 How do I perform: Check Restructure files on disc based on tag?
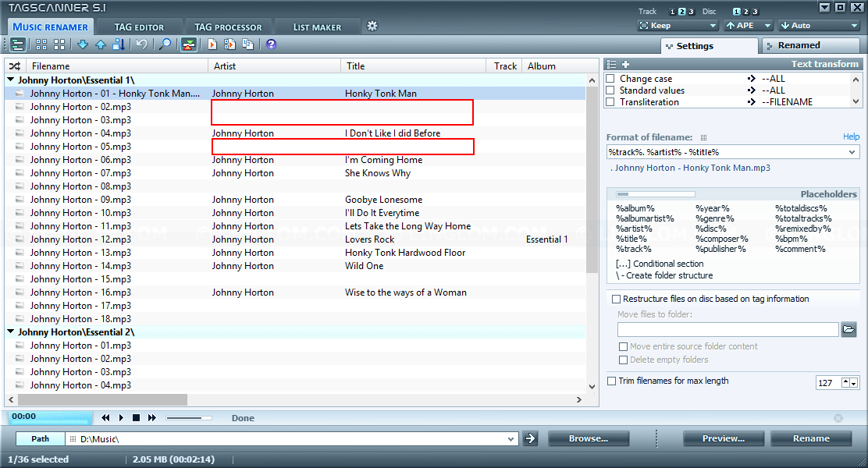616,300
